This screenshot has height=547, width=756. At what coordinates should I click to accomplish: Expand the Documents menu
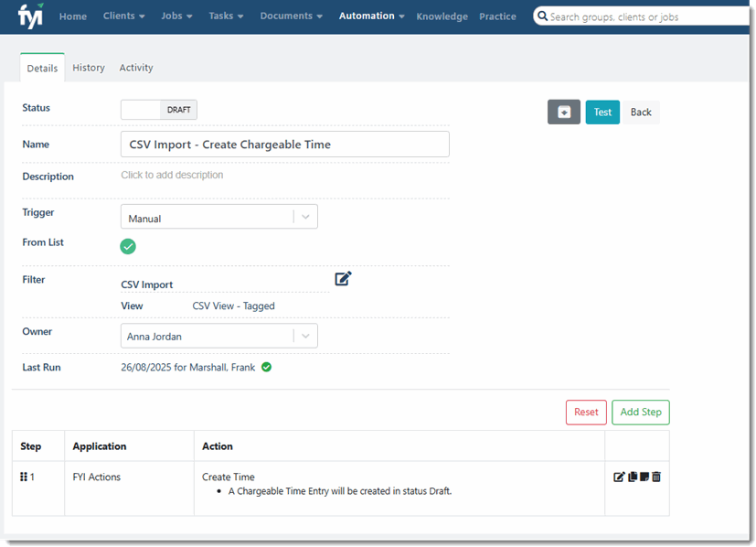(x=292, y=16)
